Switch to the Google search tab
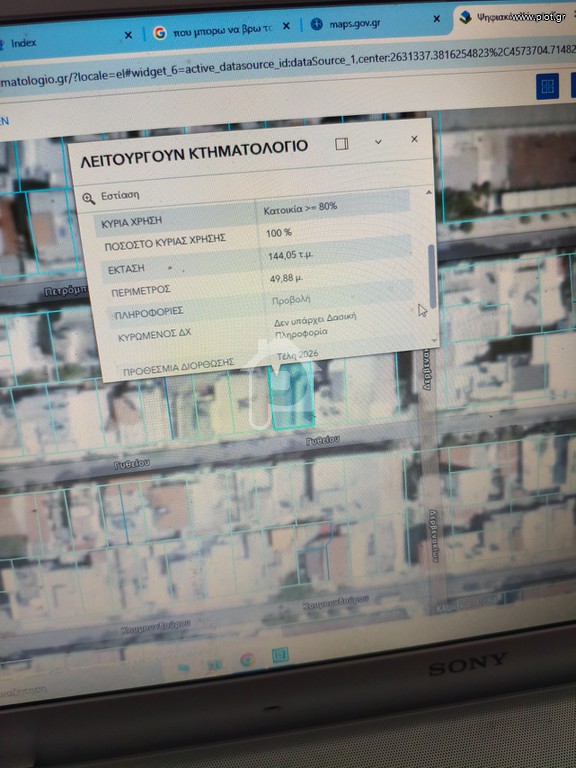This screenshot has width=576, height=768. tap(222, 30)
